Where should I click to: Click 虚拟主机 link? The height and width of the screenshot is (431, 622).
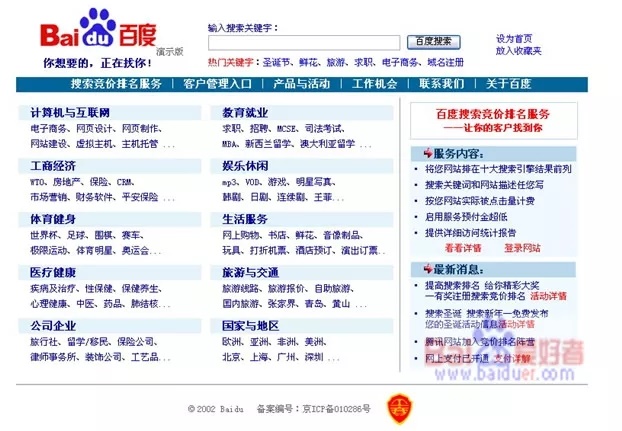coord(94,144)
